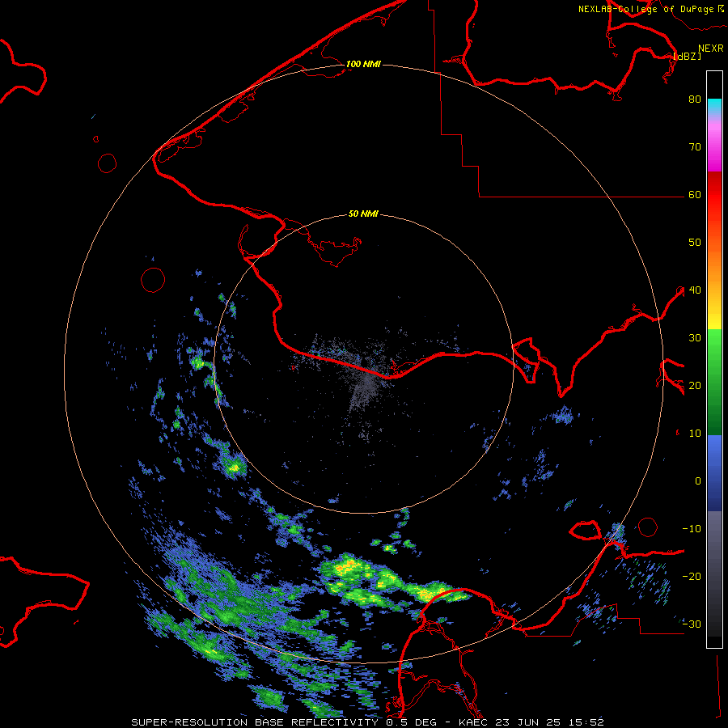Click the KAEC station identifier in caption
This screenshot has height=728, width=728.
(x=472, y=722)
